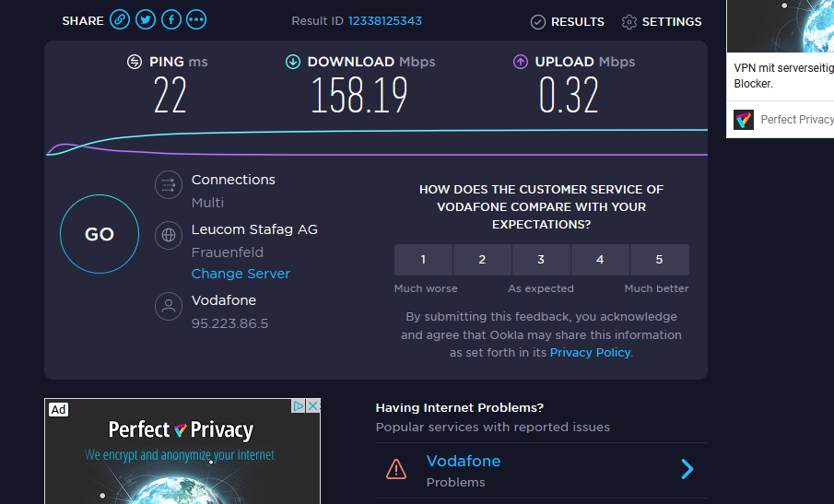Click the download speed 158.19 value
Image resolution: width=834 pixels, height=504 pixels.
[359, 95]
